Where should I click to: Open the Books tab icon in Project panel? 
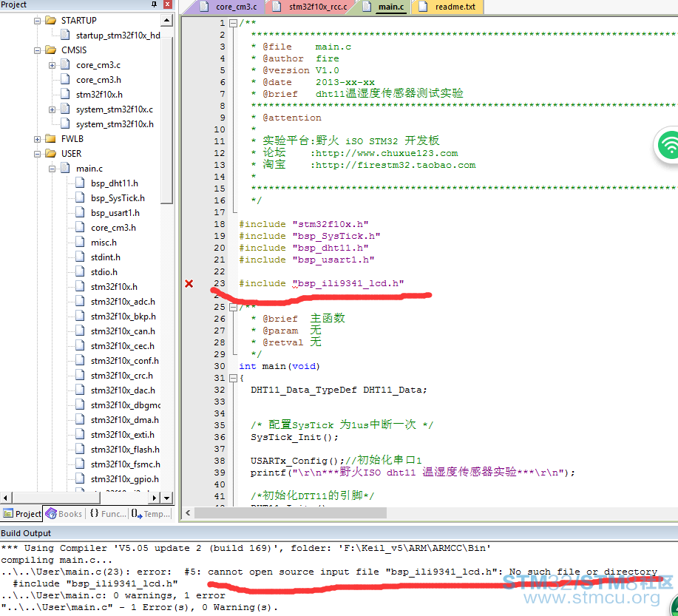click(64, 513)
